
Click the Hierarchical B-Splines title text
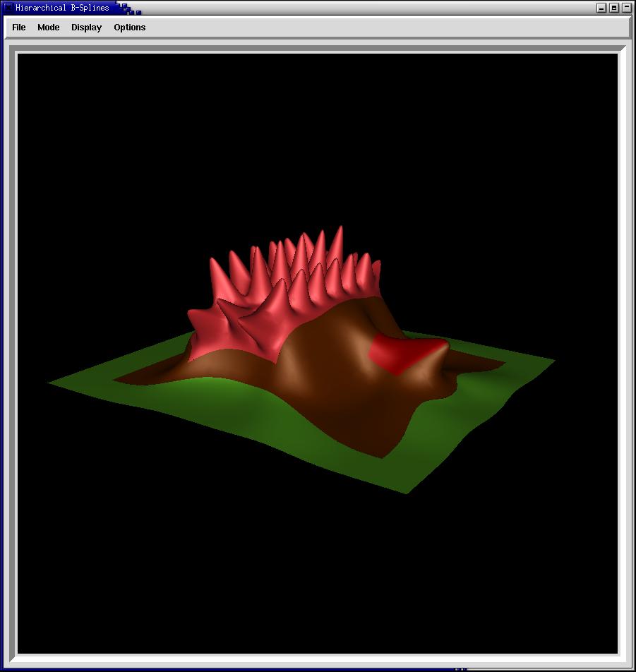point(62,8)
